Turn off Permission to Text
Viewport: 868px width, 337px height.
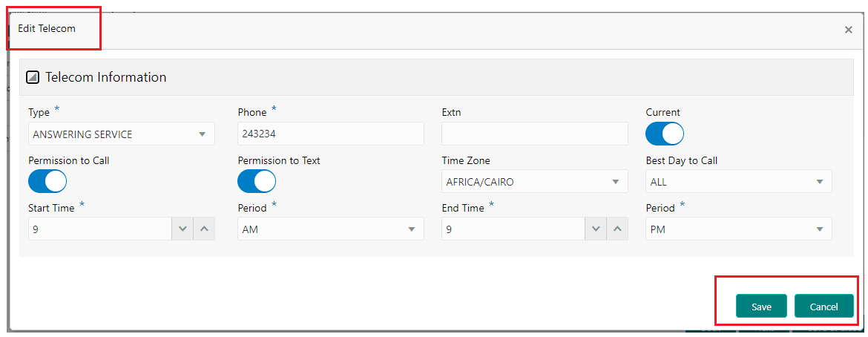[x=257, y=181]
